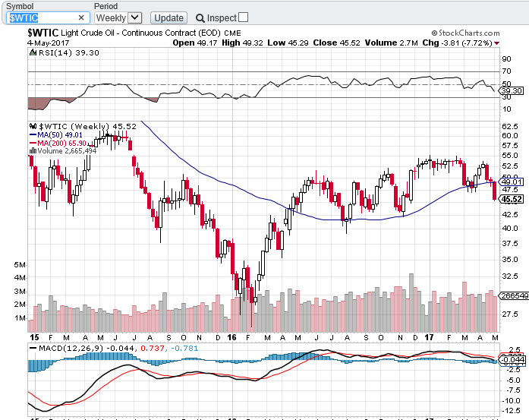Click the Symbol input field with $WTIC
529x420 pixels.
coord(48,18)
